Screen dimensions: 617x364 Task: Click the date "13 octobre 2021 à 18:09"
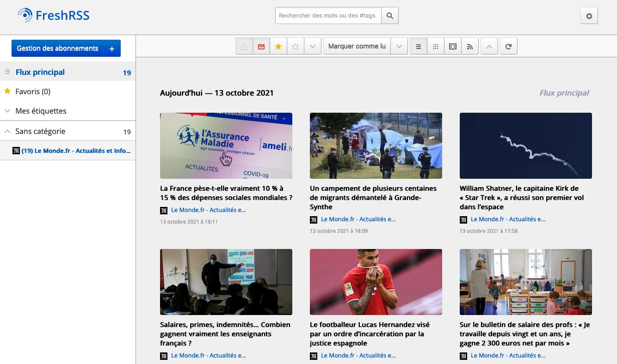pyautogui.click(x=339, y=231)
